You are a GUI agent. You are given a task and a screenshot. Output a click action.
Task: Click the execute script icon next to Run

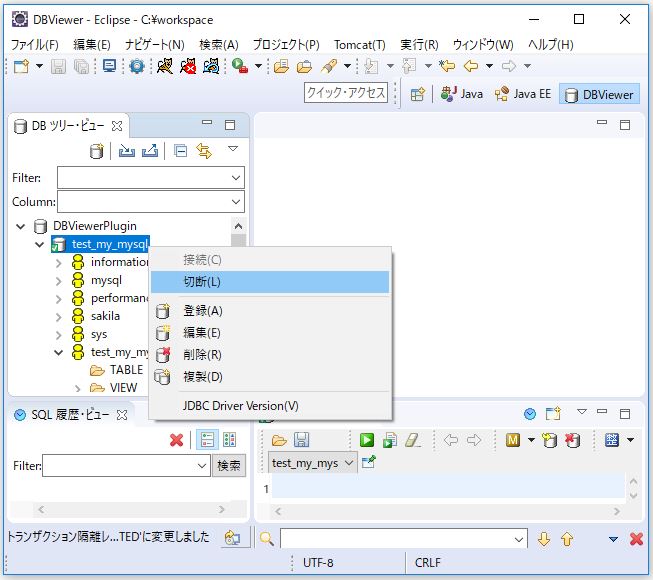[390, 440]
